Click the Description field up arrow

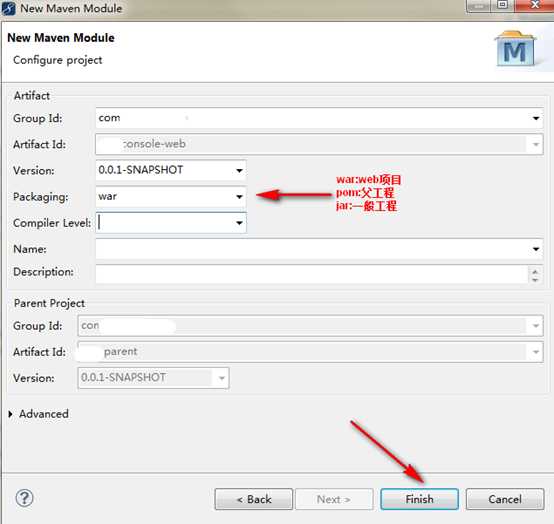pyautogui.click(x=535, y=271)
